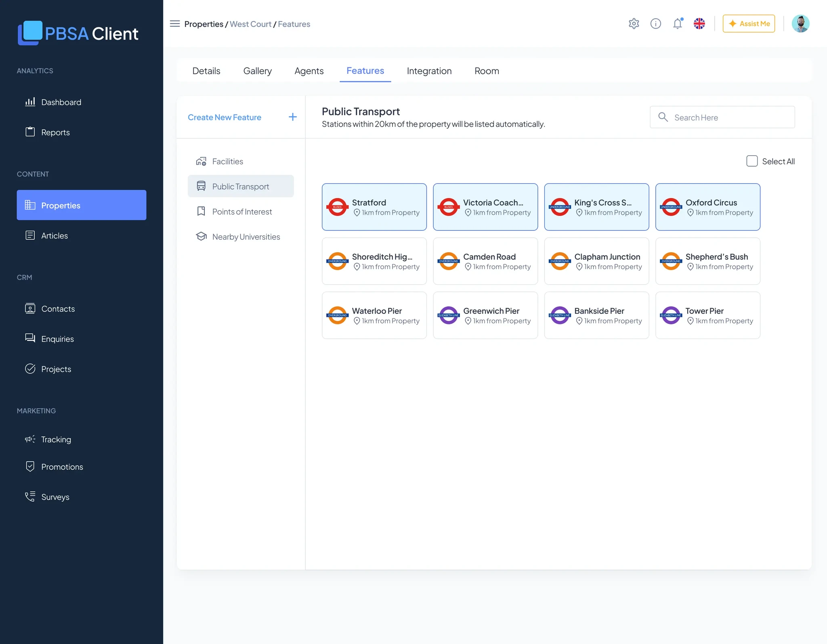Image resolution: width=827 pixels, height=644 pixels.
Task: Switch to the Details tab
Action: click(206, 71)
